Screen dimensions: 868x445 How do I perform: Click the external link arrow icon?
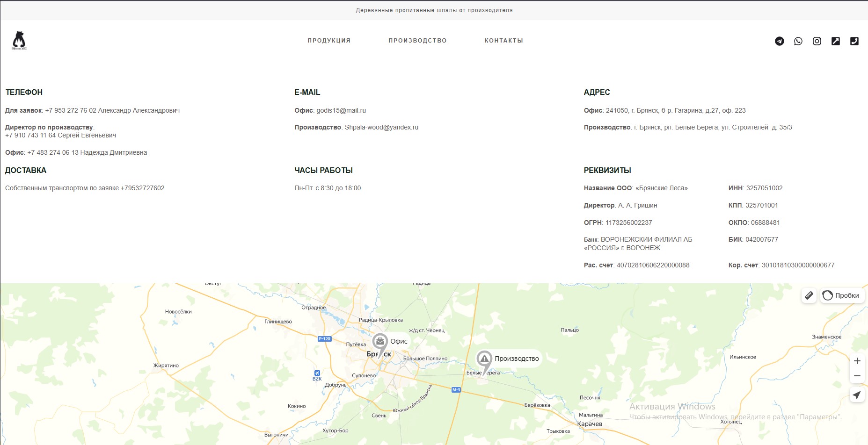(836, 41)
